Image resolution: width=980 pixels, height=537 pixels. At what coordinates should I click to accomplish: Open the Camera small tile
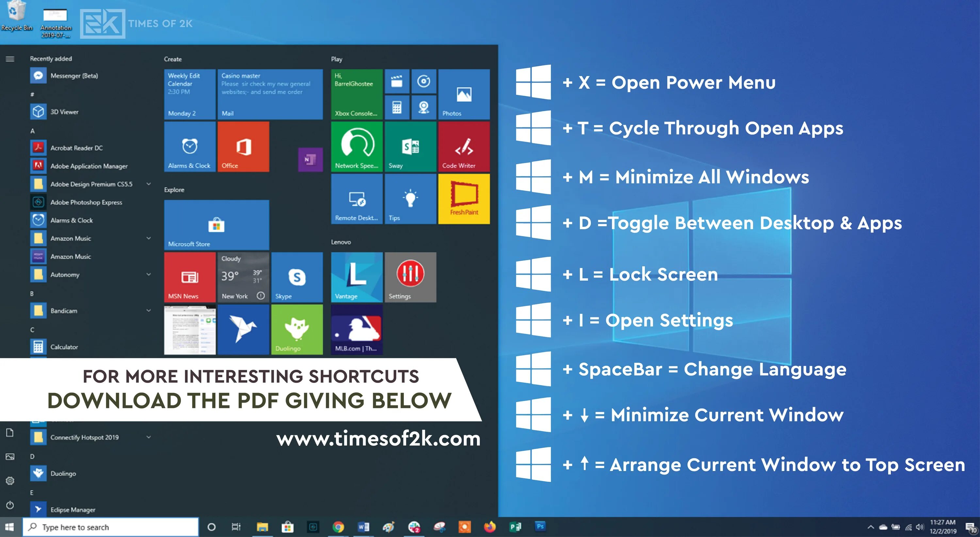coord(423,107)
